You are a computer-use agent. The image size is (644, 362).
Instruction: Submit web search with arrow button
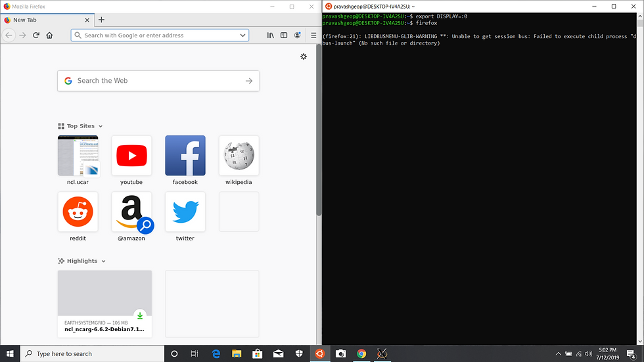pyautogui.click(x=249, y=81)
